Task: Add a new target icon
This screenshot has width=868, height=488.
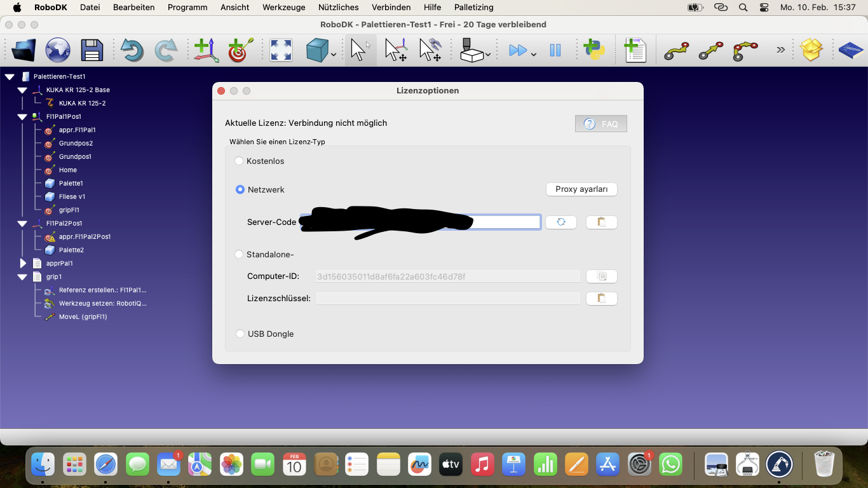Action: (240, 50)
